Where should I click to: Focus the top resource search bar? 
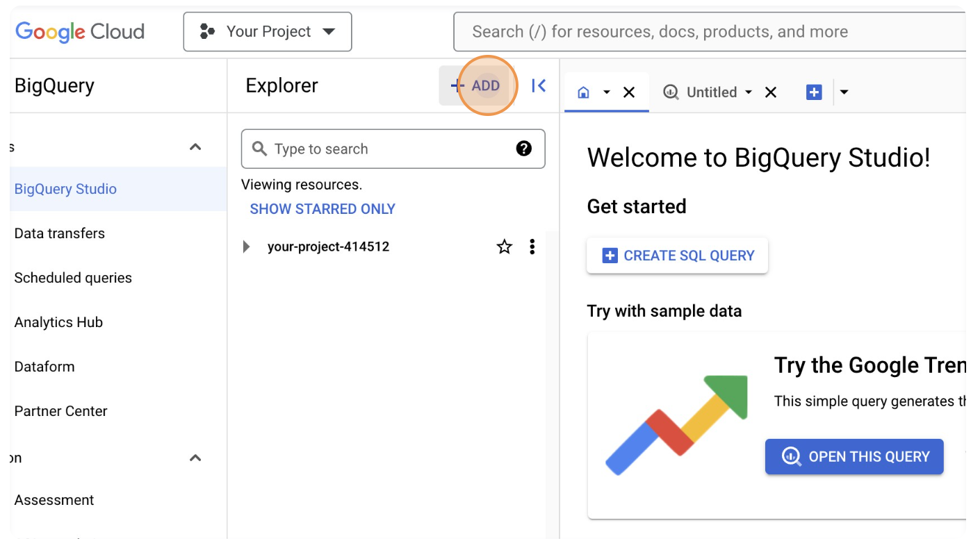[709, 32]
